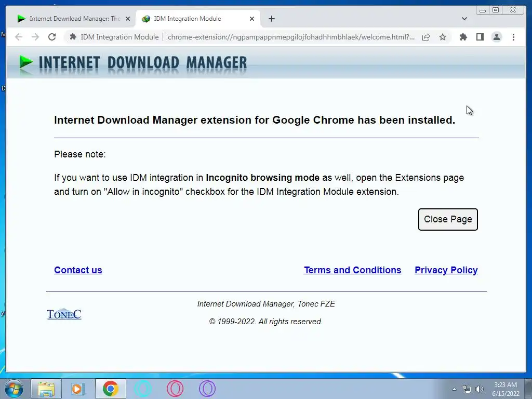Open the Privacy Policy link

(x=446, y=270)
